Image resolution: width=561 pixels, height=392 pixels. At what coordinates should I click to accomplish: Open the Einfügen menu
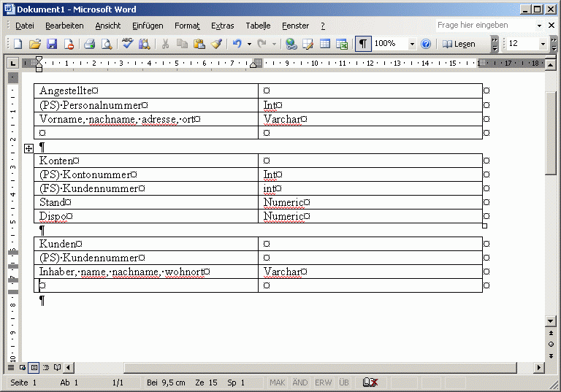[148, 26]
